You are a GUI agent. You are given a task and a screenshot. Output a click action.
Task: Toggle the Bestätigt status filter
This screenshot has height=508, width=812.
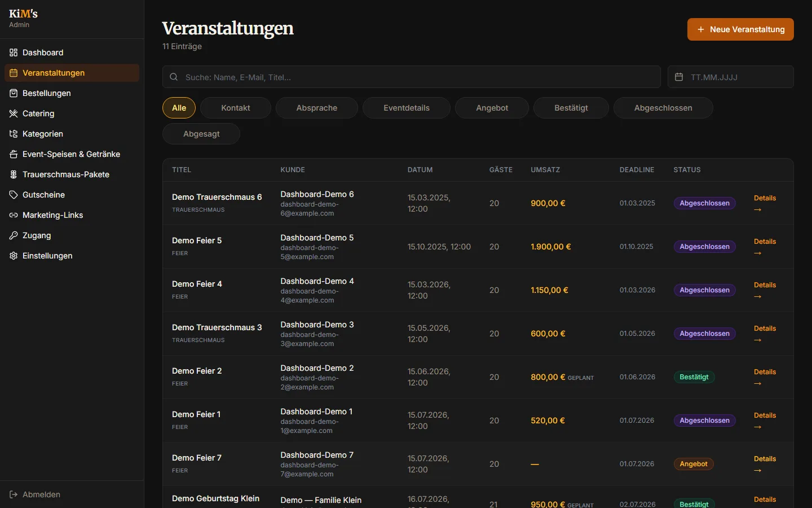click(x=571, y=108)
